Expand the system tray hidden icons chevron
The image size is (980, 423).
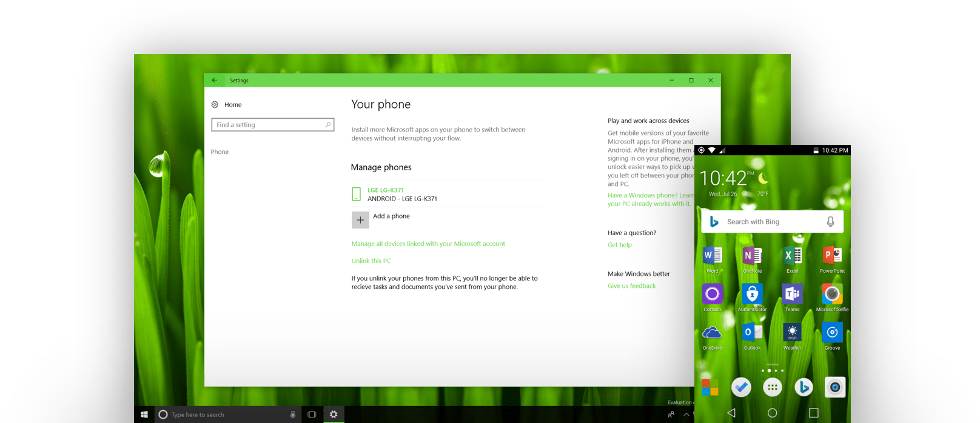point(686,415)
